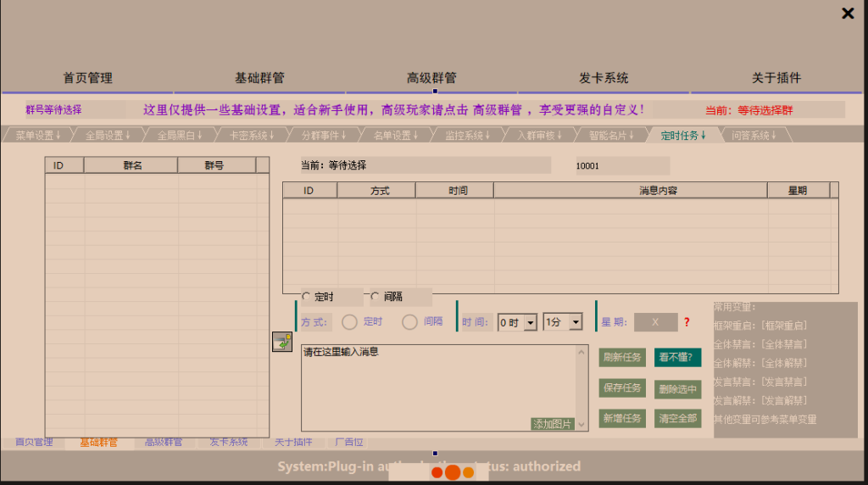The width and height of the screenshot is (868, 485).
Task: Click the 全体禁言 variable text
Action: [x=760, y=344]
